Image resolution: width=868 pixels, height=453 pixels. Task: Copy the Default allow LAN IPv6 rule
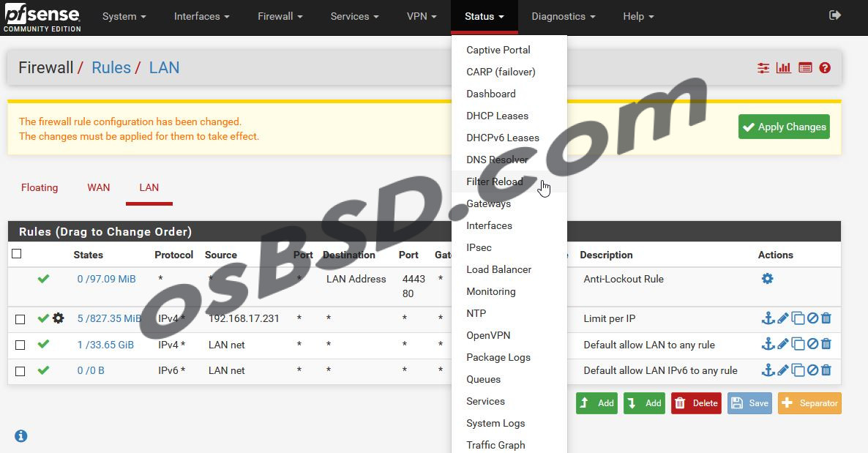798,370
